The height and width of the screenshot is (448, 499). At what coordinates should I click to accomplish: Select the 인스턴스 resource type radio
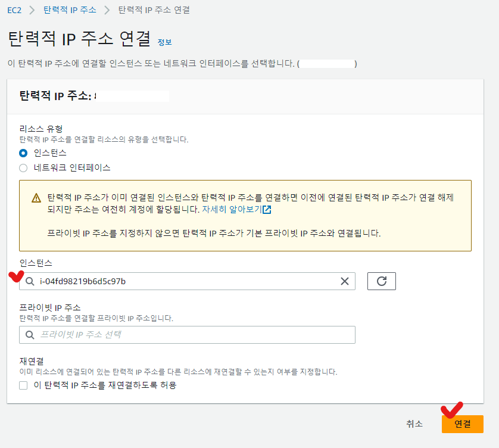(23, 153)
